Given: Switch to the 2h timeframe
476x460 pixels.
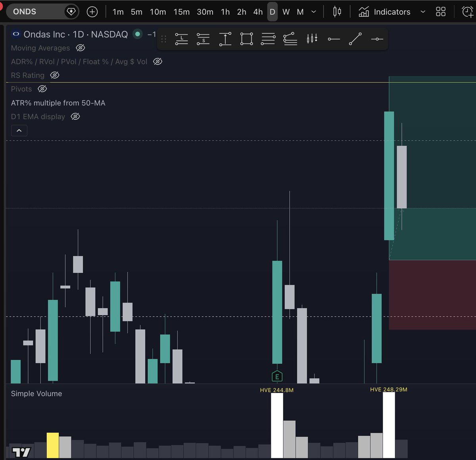Looking at the screenshot, I should click(x=242, y=12).
